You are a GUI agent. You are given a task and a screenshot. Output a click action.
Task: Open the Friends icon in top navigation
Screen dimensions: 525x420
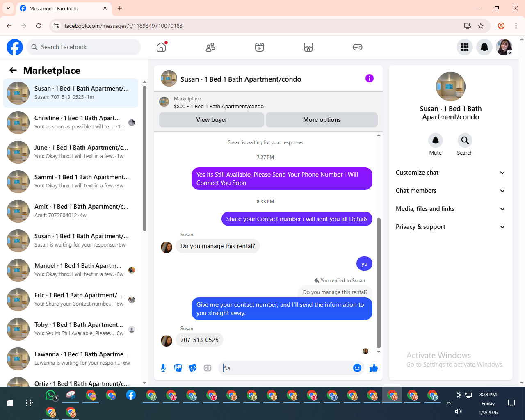pyautogui.click(x=210, y=47)
